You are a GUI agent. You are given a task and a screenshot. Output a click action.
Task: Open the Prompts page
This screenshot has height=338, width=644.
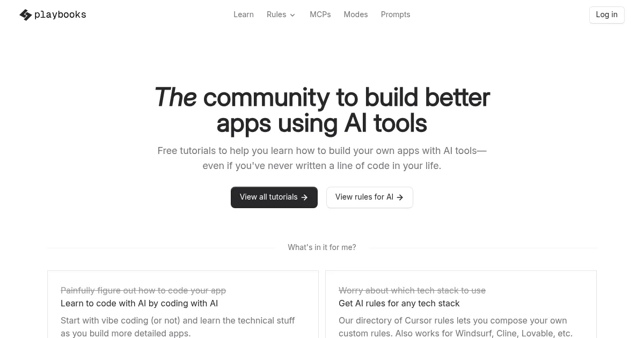point(396,14)
